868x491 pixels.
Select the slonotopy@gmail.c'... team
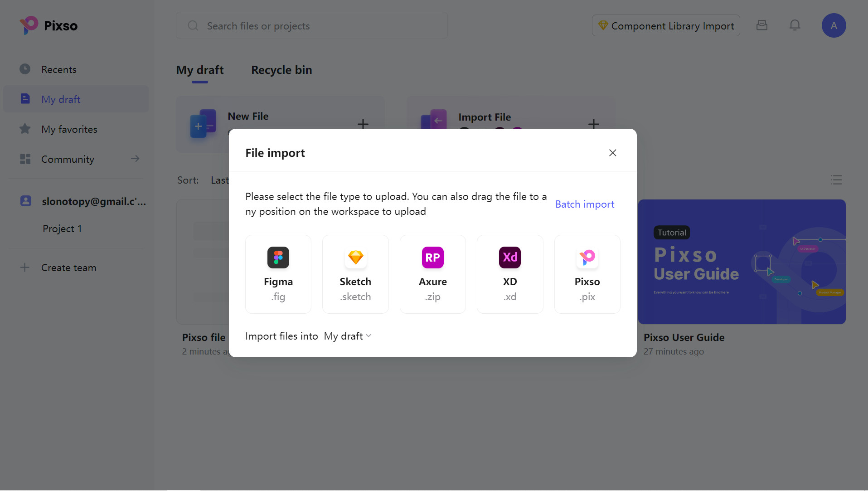(x=82, y=201)
